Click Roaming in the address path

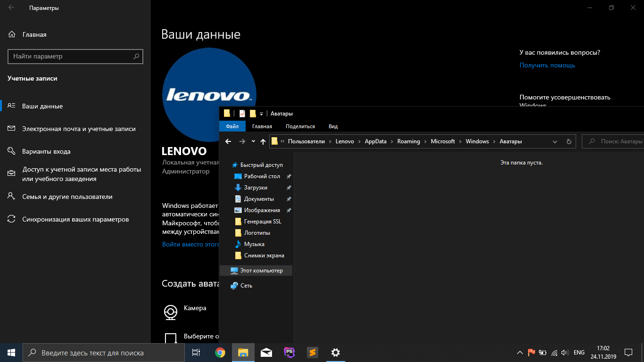point(408,141)
